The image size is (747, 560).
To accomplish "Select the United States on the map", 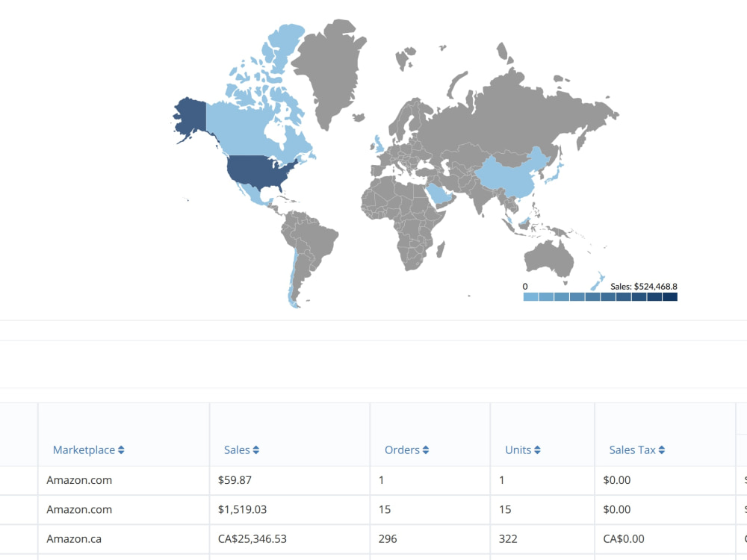I will pyautogui.click(x=257, y=170).
